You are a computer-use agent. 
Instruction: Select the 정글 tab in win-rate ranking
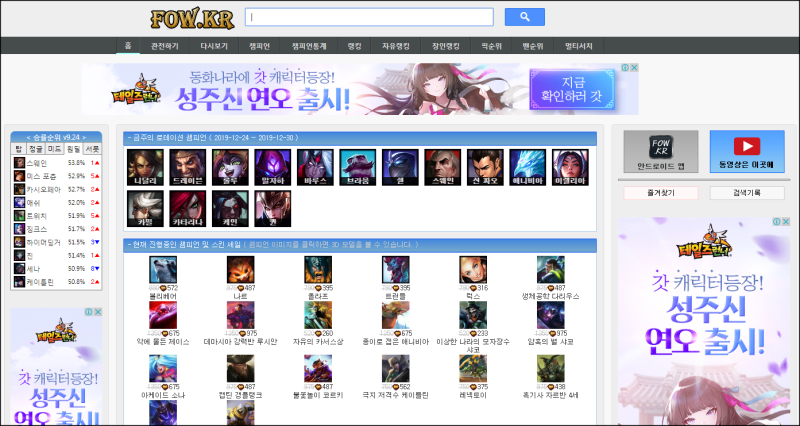pyautogui.click(x=36, y=149)
